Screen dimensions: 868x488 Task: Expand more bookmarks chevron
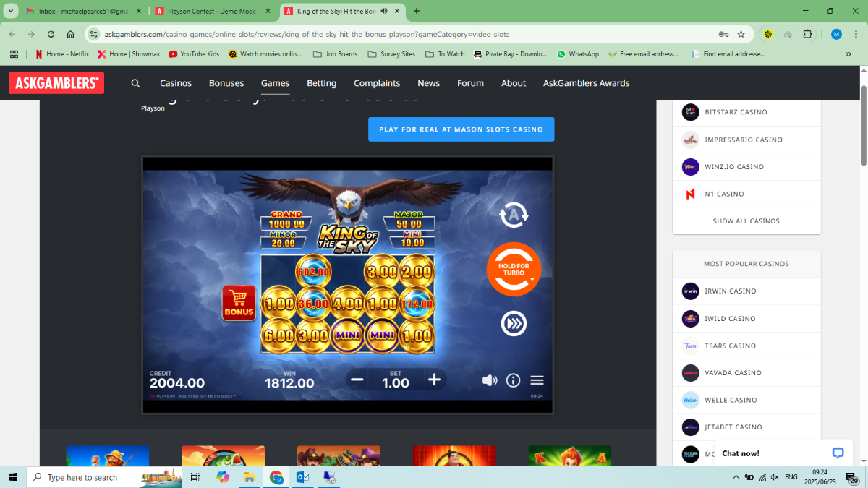[848, 54]
